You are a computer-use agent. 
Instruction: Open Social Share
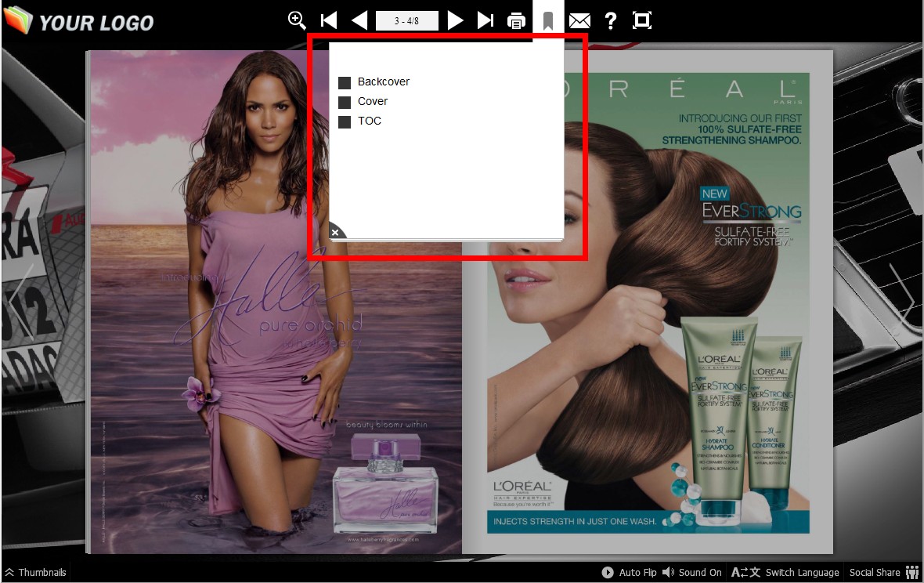885,572
